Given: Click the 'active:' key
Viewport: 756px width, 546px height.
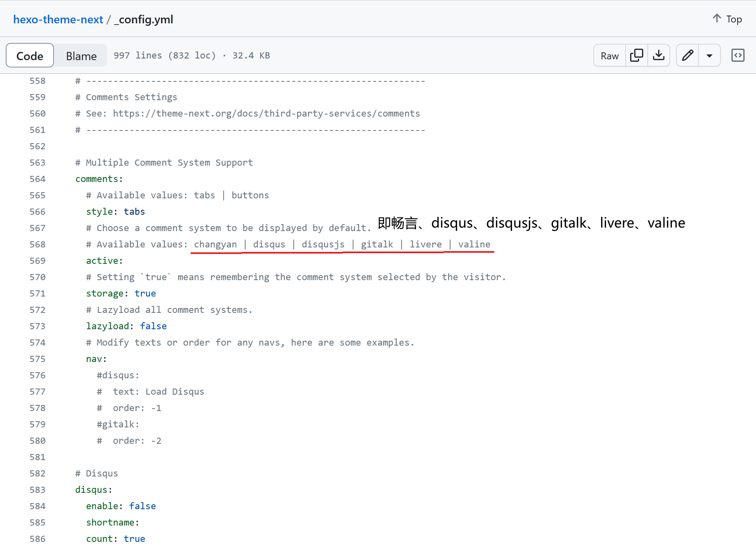Looking at the screenshot, I should (105, 261).
